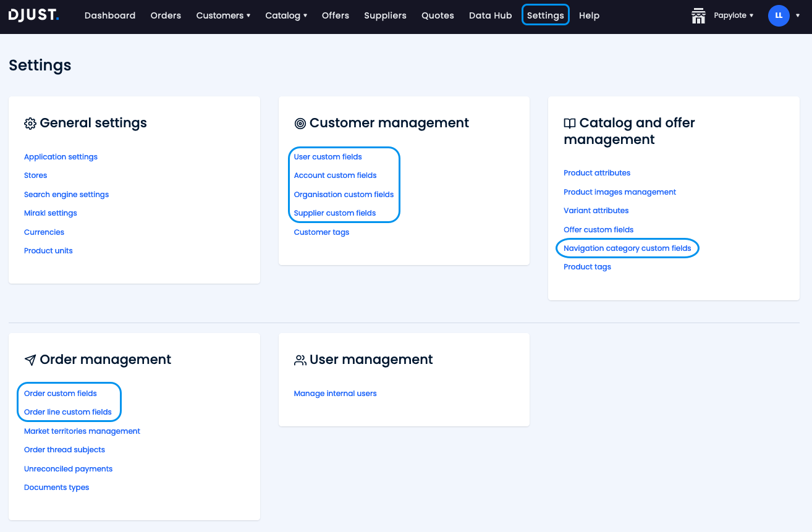
Task: View Product images management options
Action: point(620,192)
